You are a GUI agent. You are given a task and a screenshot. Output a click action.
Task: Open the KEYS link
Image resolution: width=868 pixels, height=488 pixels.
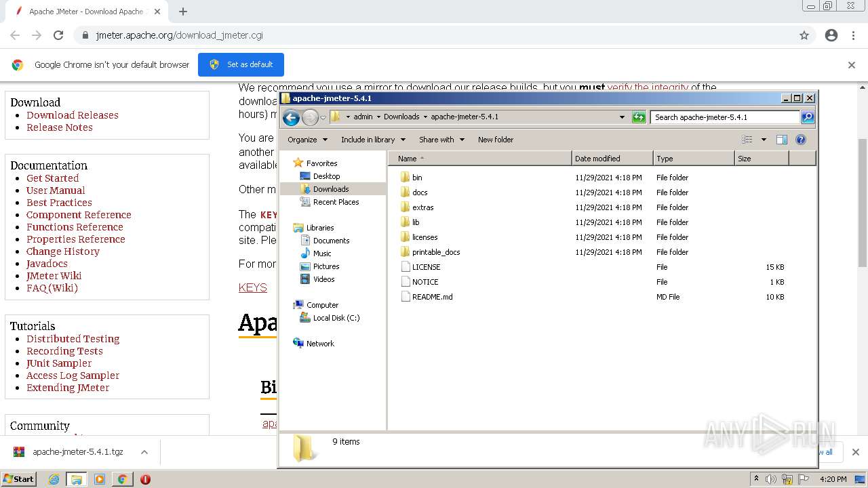(x=253, y=288)
